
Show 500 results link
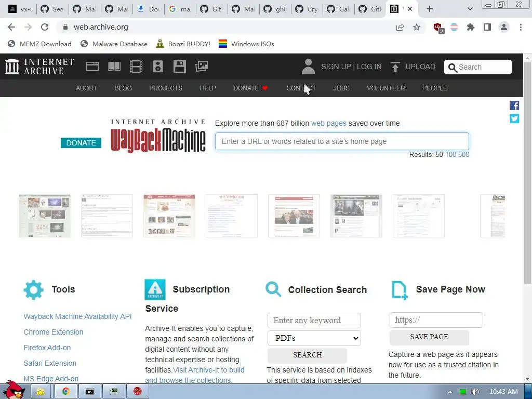coord(464,155)
